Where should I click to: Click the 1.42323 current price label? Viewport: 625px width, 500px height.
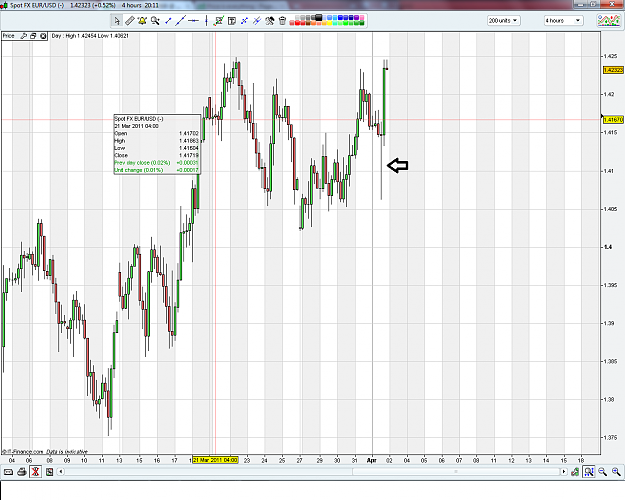pyautogui.click(x=613, y=70)
